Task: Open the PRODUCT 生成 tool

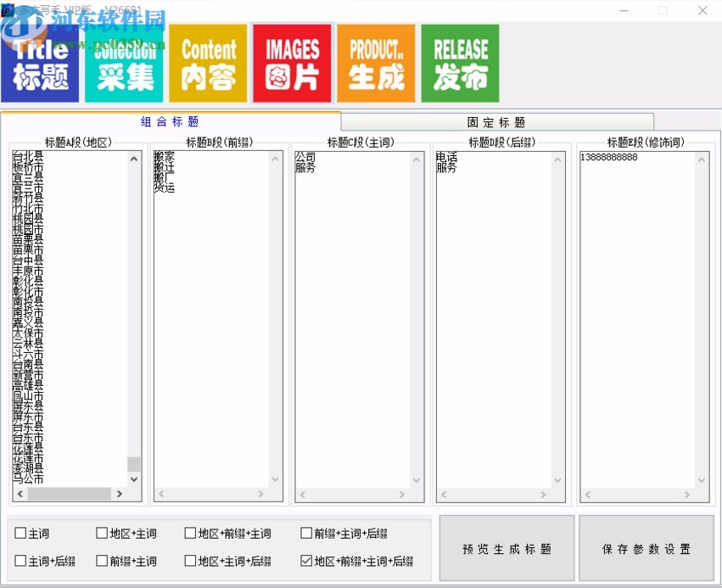Action: pyautogui.click(x=376, y=63)
